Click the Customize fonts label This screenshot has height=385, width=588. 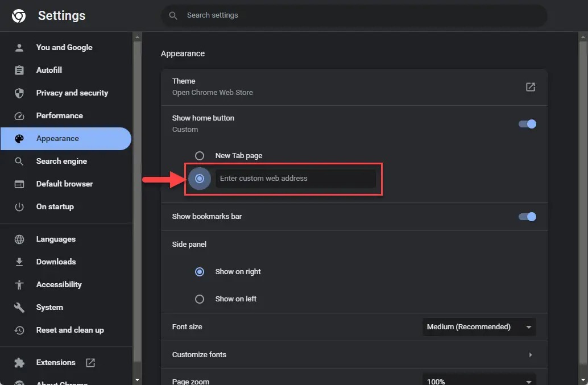[x=199, y=355]
